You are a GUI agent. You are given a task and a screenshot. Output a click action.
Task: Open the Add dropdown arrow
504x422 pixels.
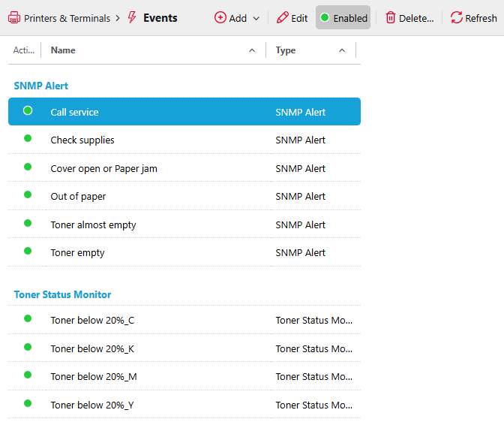[x=256, y=18]
